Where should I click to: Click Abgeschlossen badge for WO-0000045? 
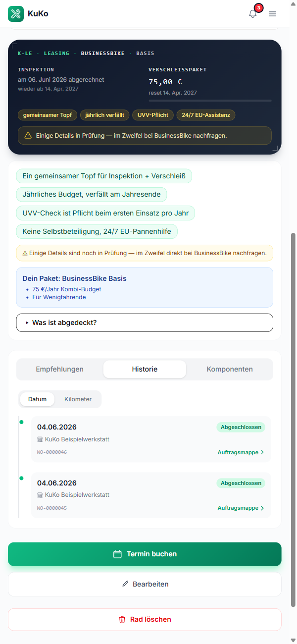[x=241, y=483]
